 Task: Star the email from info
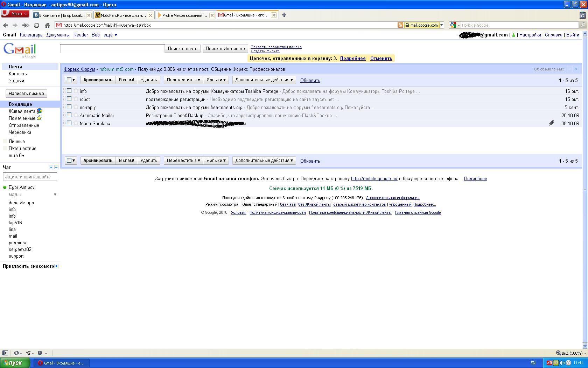[x=76, y=91]
